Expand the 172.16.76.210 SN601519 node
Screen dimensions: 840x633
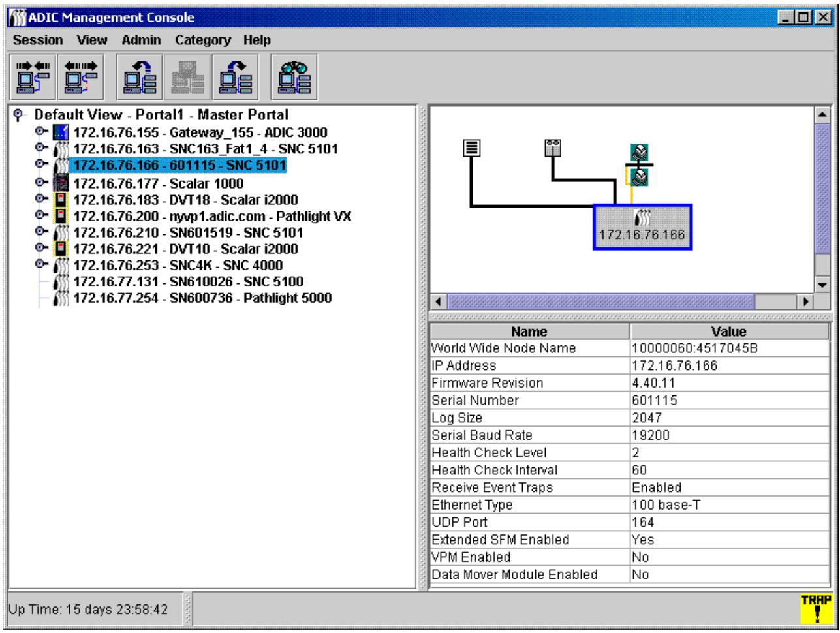[42, 232]
